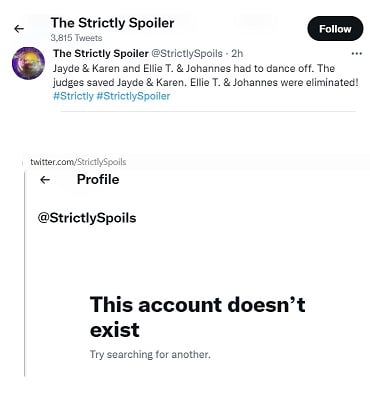The height and width of the screenshot is (406, 370).
Task: Click the Profile heading
Action: click(x=98, y=179)
